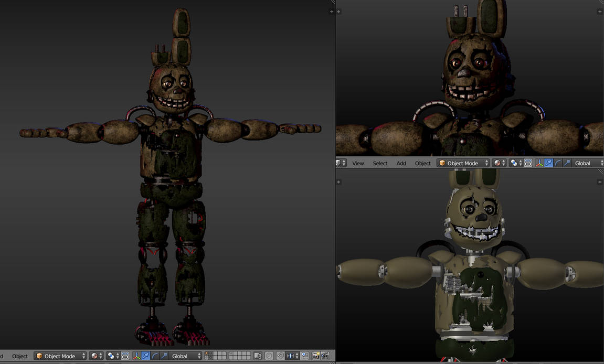Open Object menu in left viewport header
This screenshot has height=364, width=604.
(19, 356)
